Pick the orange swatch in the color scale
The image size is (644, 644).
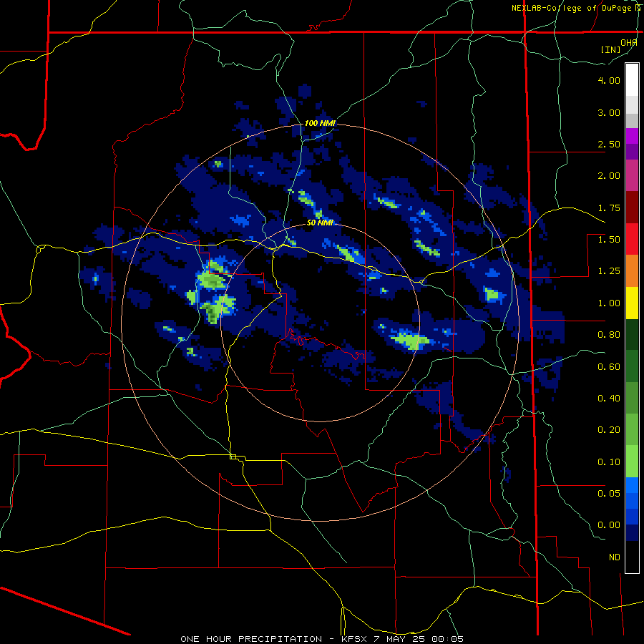tap(632, 271)
